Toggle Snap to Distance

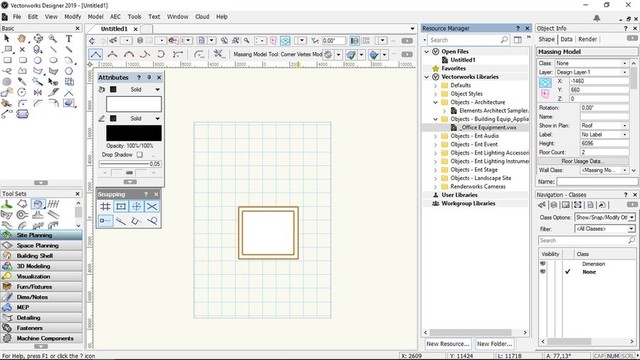pos(121,221)
